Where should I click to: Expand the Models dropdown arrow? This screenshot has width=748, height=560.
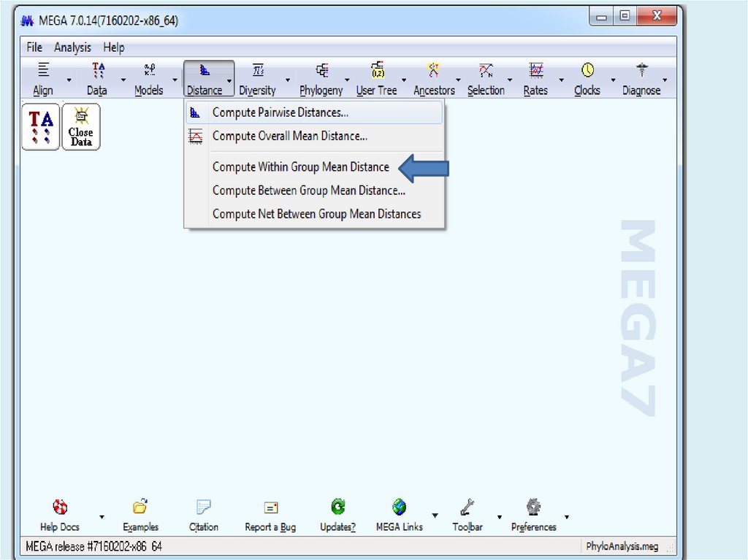click(x=175, y=80)
